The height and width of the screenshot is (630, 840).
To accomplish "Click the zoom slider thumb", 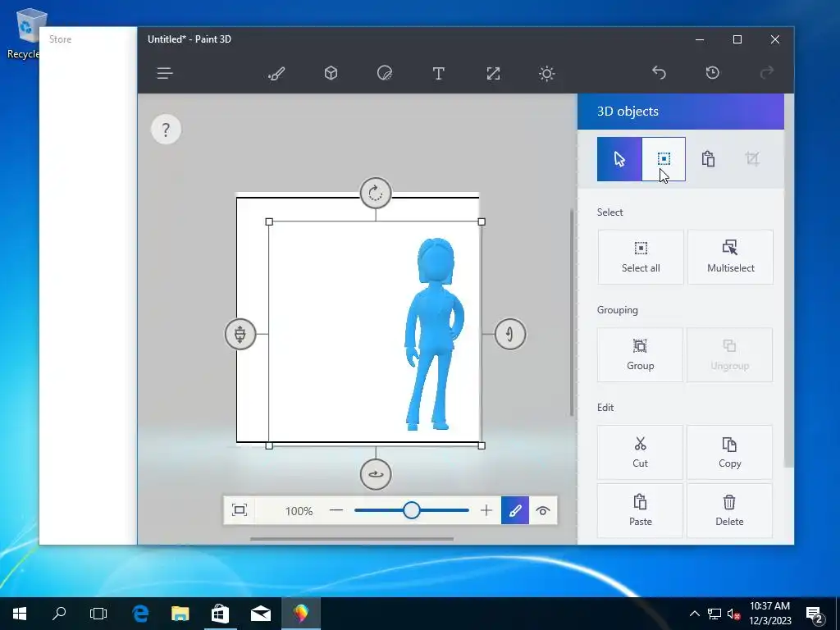I will pos(412,510).
